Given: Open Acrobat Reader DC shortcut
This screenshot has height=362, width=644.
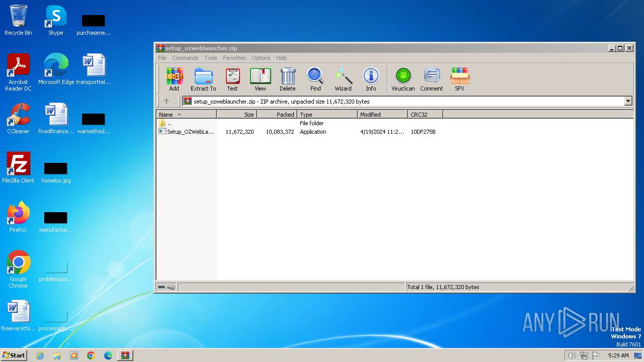Looking at the screenshot, I should coord(18,72).
